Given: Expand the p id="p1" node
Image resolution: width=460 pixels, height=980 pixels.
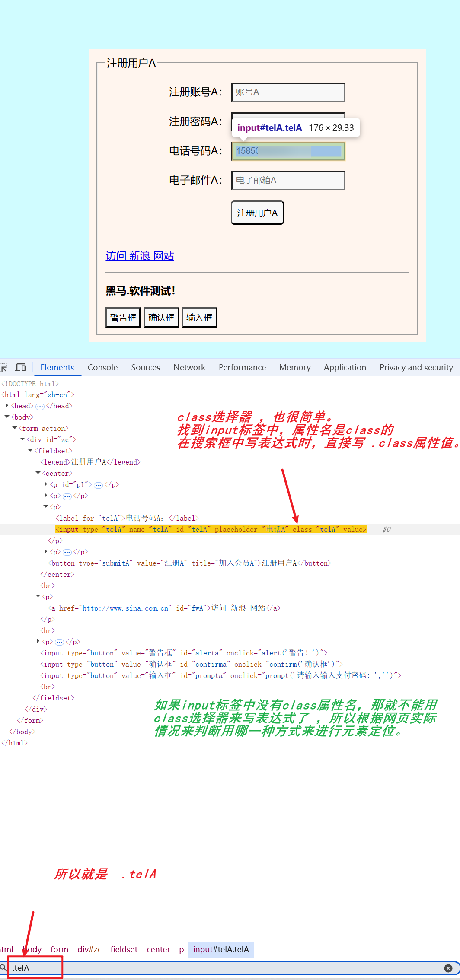Looking at the screenshot, I should tap(46, 484).
